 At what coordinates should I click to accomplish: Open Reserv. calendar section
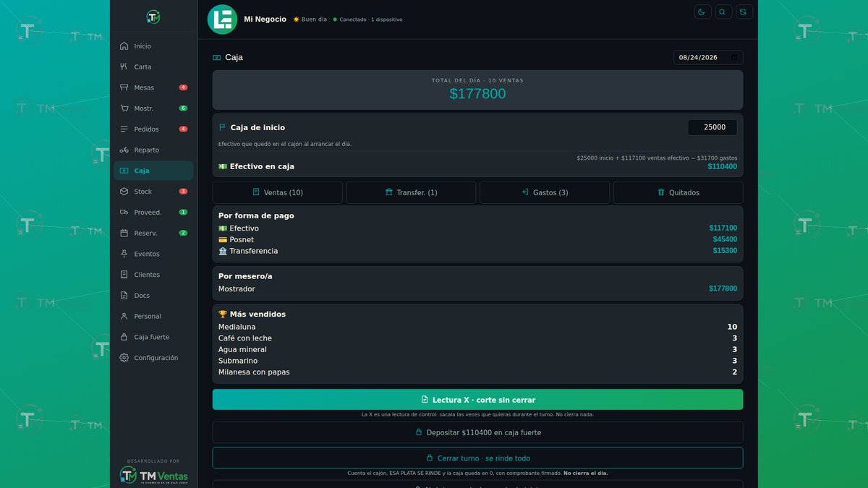pos(153,233)
